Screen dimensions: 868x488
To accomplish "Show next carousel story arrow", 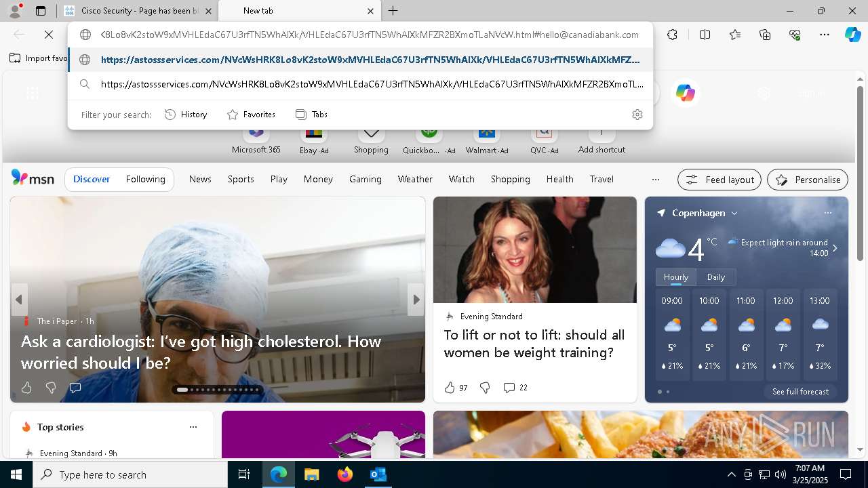I will 416,300.
